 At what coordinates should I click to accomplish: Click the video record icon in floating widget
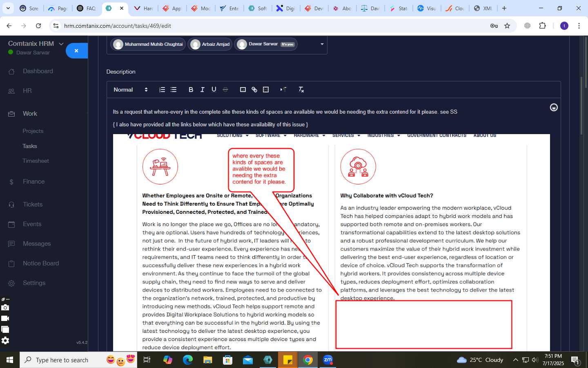[5, 319]
